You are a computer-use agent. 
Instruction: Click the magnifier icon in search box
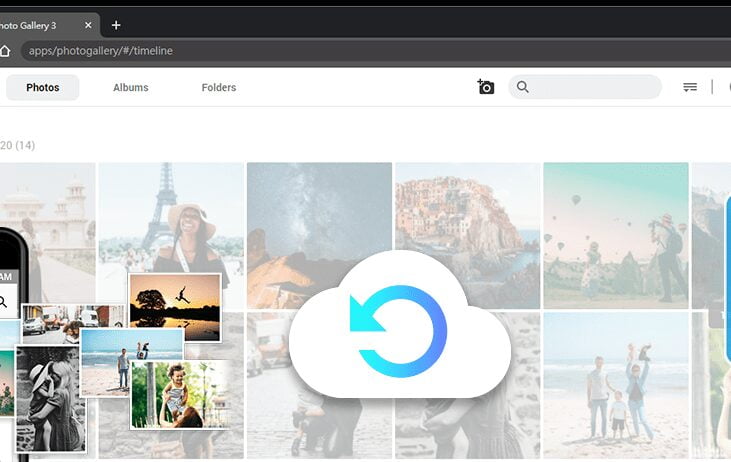[x=523, y=87]
